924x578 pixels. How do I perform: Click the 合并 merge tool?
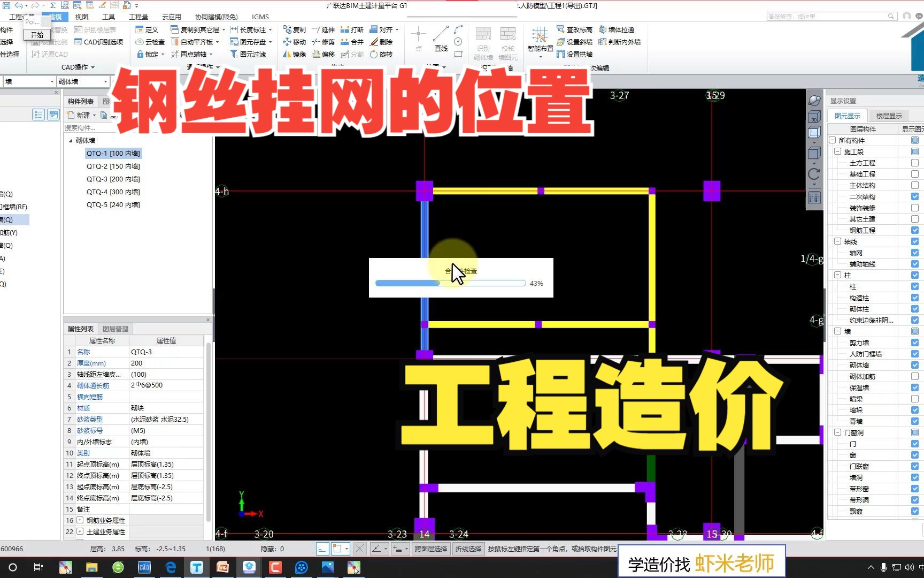352,42
